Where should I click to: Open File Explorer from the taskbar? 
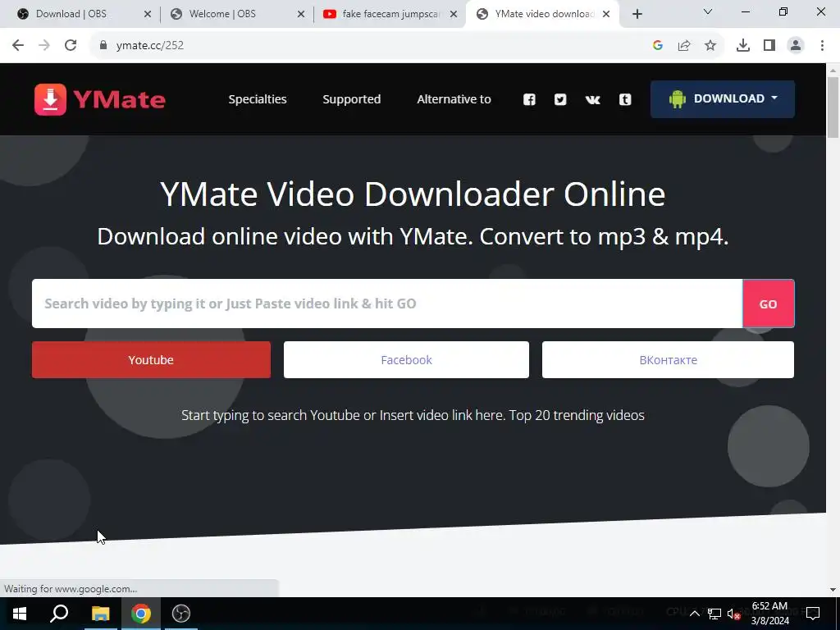100,614
